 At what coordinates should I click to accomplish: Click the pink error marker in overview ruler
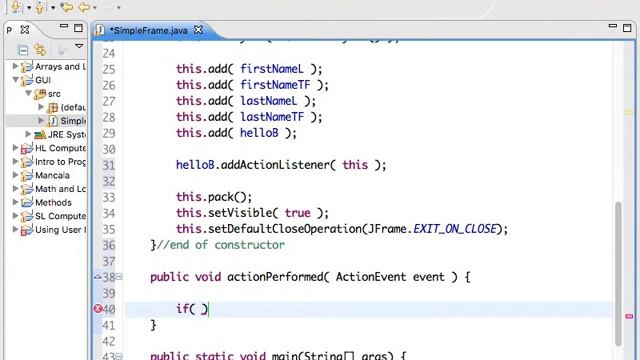629,316
